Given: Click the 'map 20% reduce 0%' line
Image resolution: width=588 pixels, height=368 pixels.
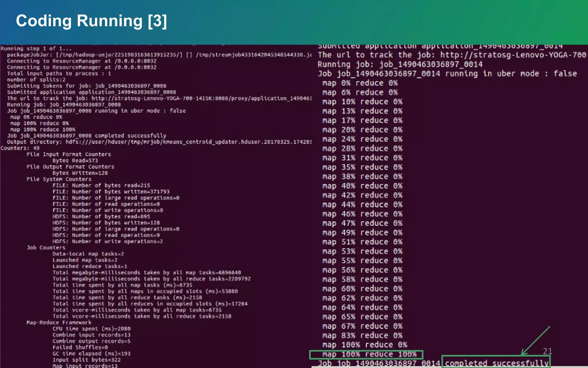Looking at the screenshot, I should [362, 130].
